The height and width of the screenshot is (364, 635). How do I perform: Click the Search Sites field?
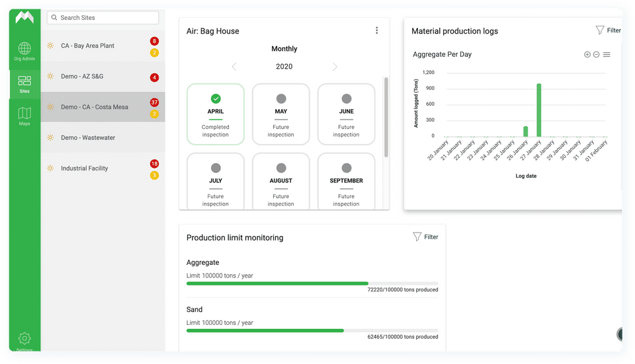point(103,18)
